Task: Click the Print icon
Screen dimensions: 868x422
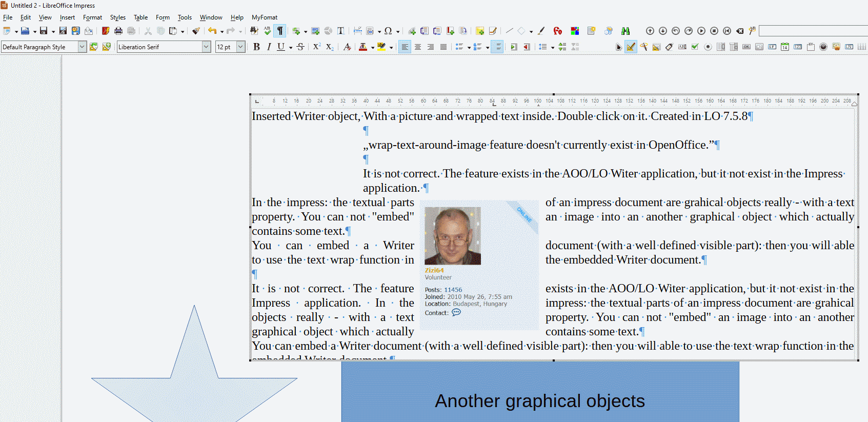Action: pos(118,31)
